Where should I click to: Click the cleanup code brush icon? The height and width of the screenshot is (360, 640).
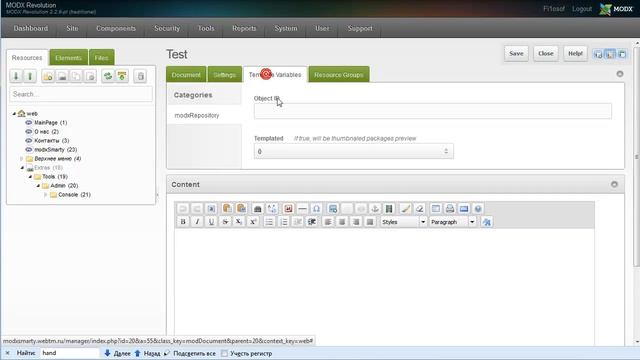405,209
